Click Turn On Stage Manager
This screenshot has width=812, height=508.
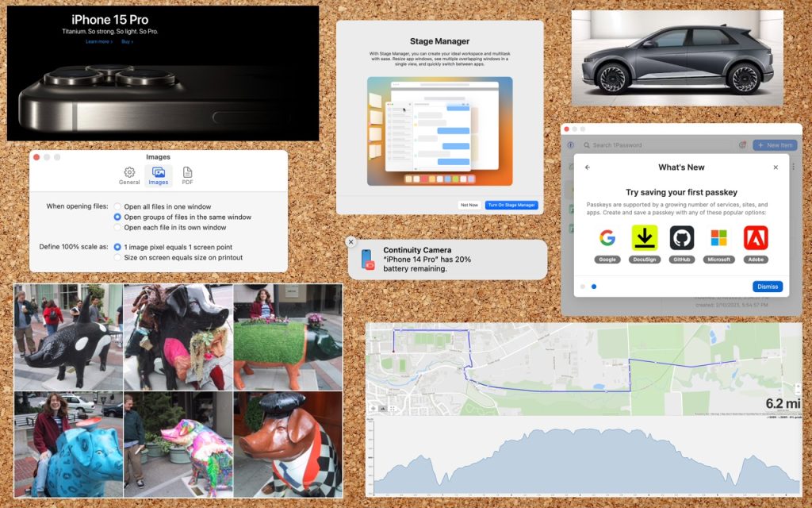(x=511, y=205)
